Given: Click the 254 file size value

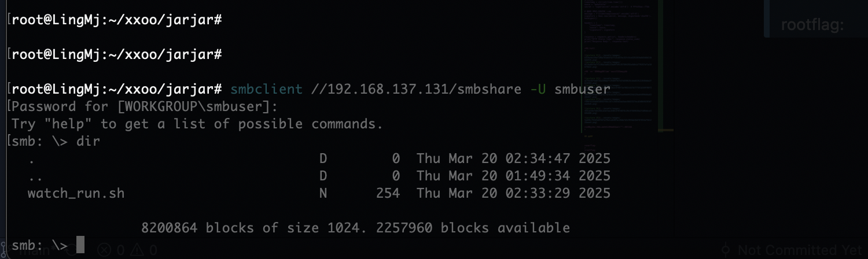Looking at the screenshot, I should pos(388,193).
